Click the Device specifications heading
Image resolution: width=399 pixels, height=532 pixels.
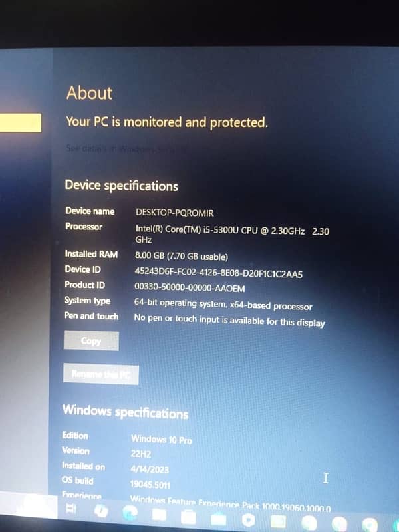click(x=121, y=186)
